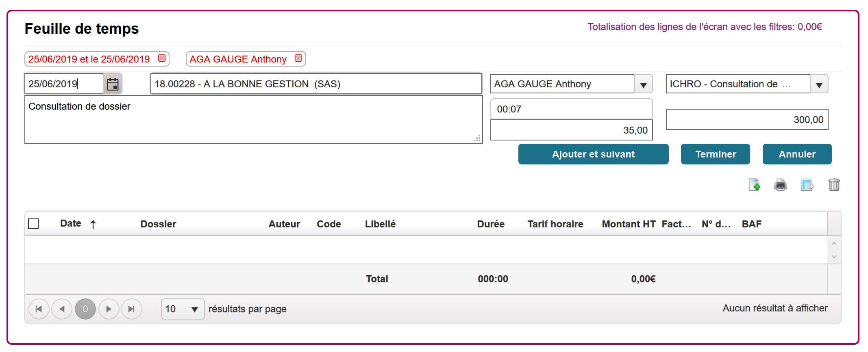
Task: Sort table by Date column header
Action: click(71, 223)
